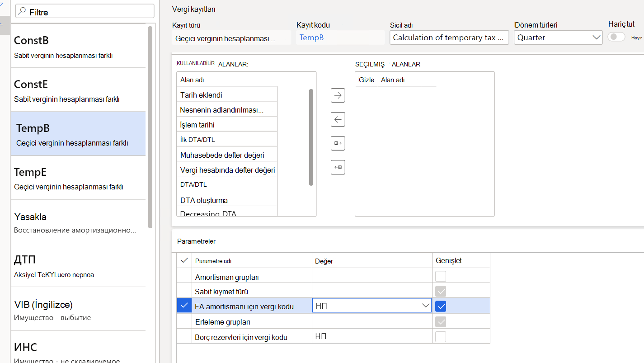Select ДТП record in the list

point(78,265)
